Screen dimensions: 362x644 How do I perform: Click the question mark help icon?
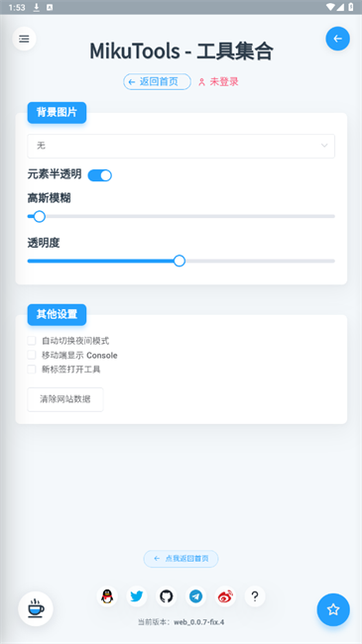pyautogui.click(x=255, y=595)
